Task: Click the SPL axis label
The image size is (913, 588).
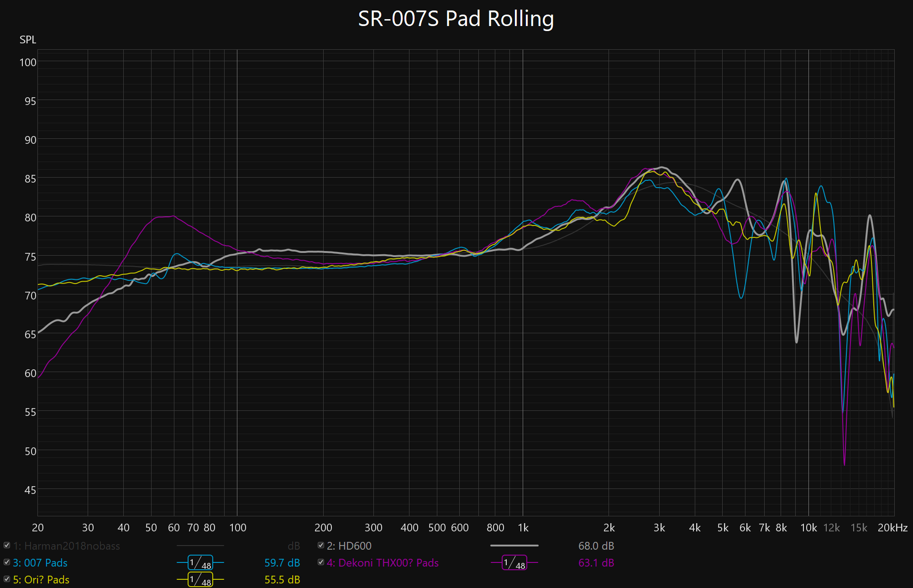Action: coord(28,40)
